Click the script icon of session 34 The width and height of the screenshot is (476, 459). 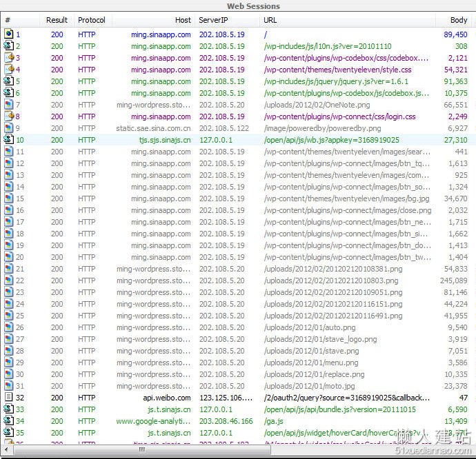pyautogui.click(x=9, y=421)
